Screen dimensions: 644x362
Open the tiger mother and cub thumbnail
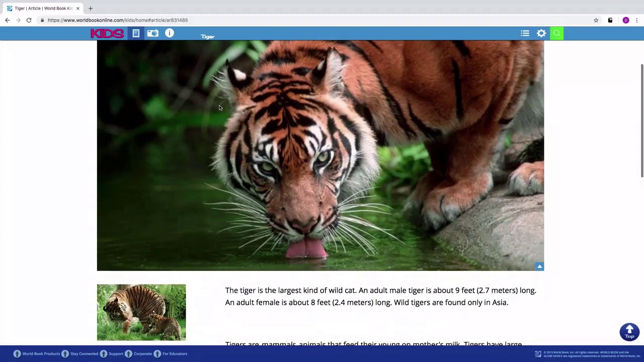coord(141,312)
